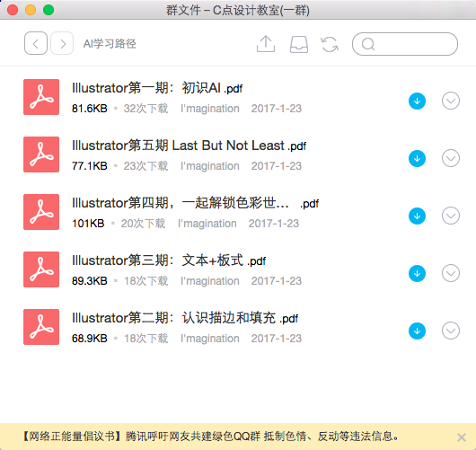476x450 pixels.
Task: Expand options for Illustrator第五期 file
Action: click(x=451, y=158)
